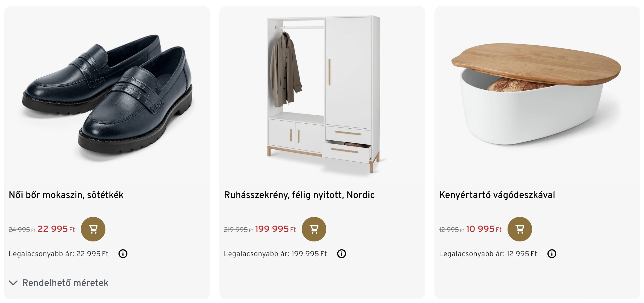Click the Kenyértartó vágódeszkával title
The height and width of the screenshot is (303, 644).
tap(497, 195)
